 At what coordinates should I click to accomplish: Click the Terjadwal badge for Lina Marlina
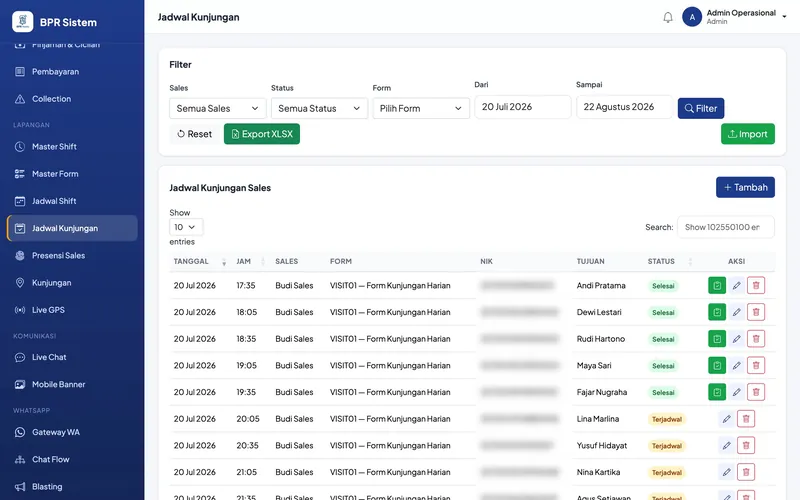pyautogui.click(x=667, y=419)
